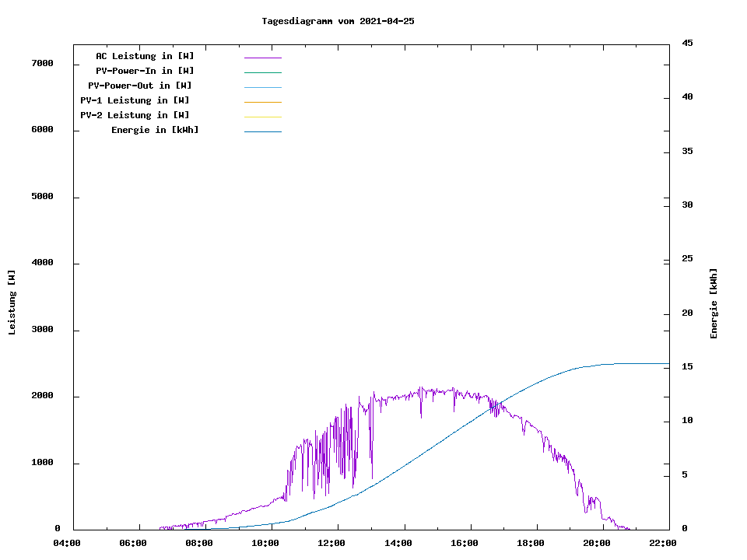The height and width of the screenshot is (560, 747).
Task: Click the light blue PV-Power-Out legend line sample
Action: point(262,87)
